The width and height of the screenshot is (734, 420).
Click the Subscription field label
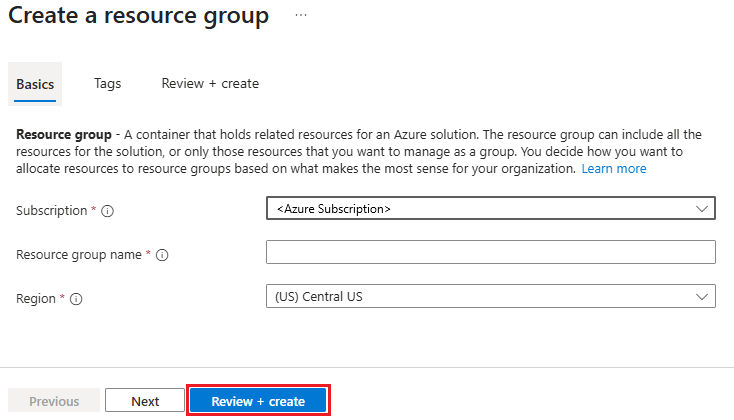[52, 210]
